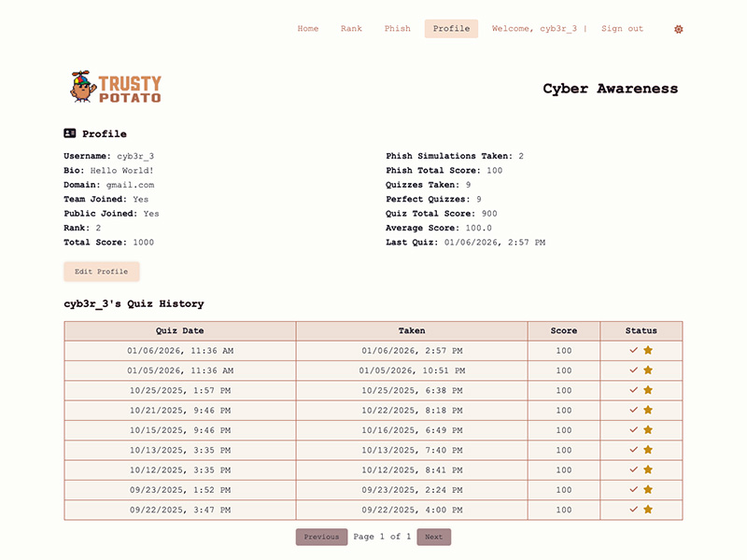
Task: Sort by the Quiz Date column header
Action: (x=179, y=331)
